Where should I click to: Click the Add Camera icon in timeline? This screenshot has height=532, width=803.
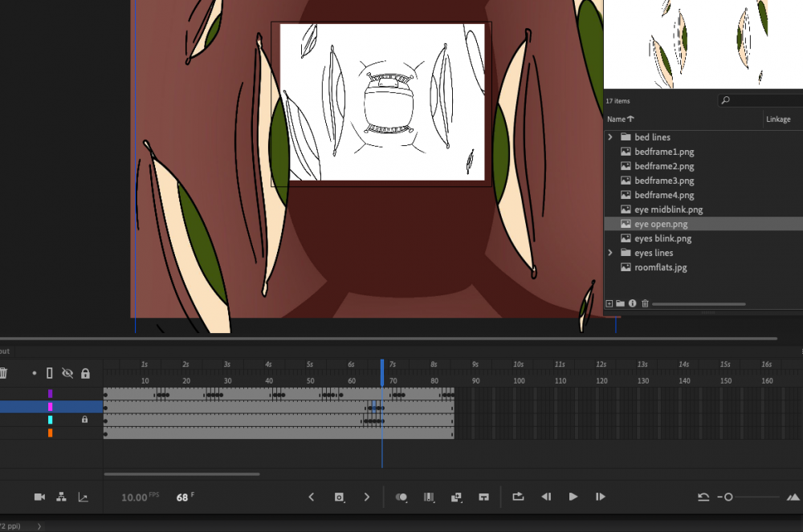coord(39,497)
